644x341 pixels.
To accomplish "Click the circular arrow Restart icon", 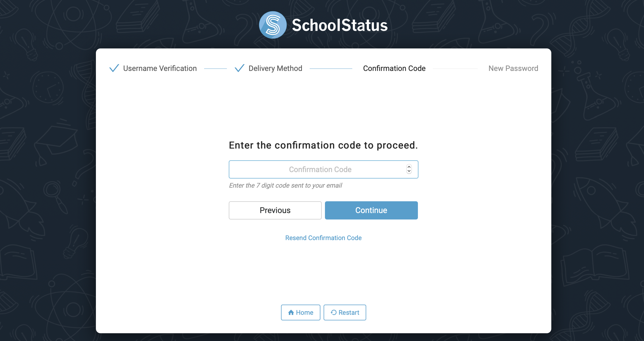I will 334,312.
